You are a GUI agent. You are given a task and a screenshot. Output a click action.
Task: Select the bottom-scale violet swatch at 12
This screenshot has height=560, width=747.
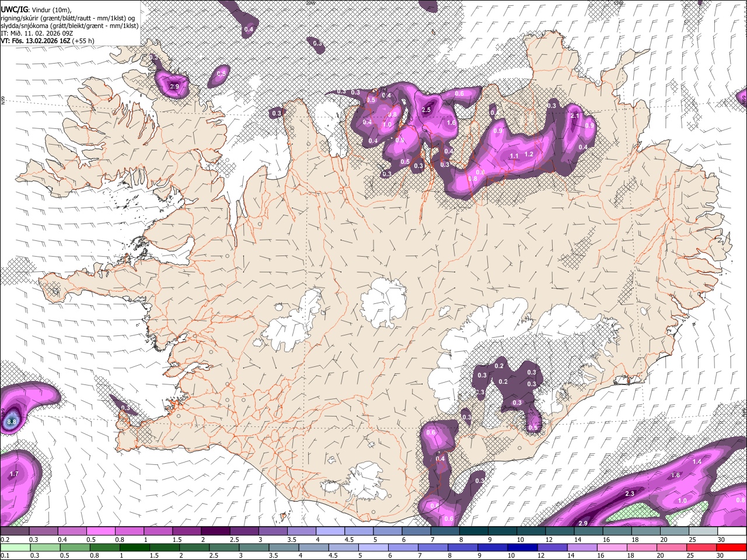pos(551,547)
